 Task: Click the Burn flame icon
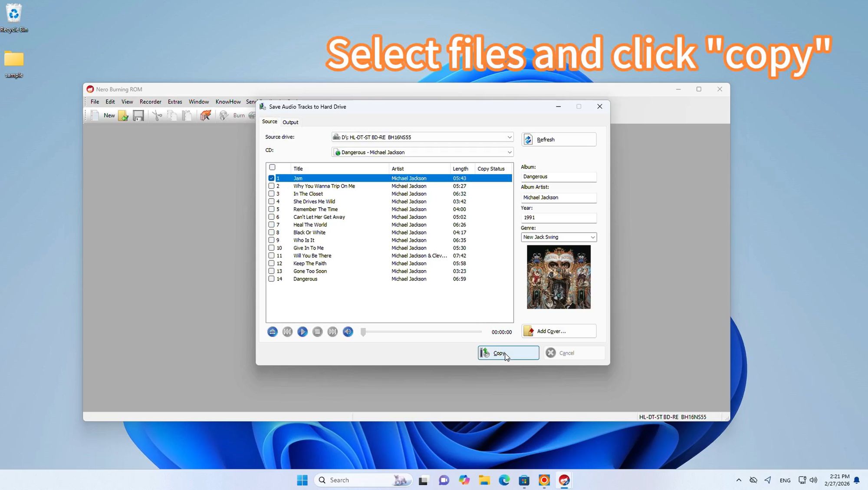(206, 116)
